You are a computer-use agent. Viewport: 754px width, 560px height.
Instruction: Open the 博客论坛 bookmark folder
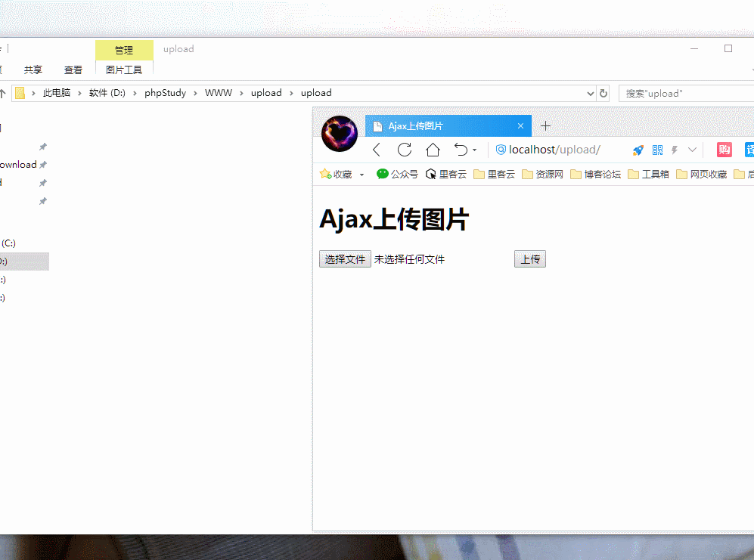(596, 175)
